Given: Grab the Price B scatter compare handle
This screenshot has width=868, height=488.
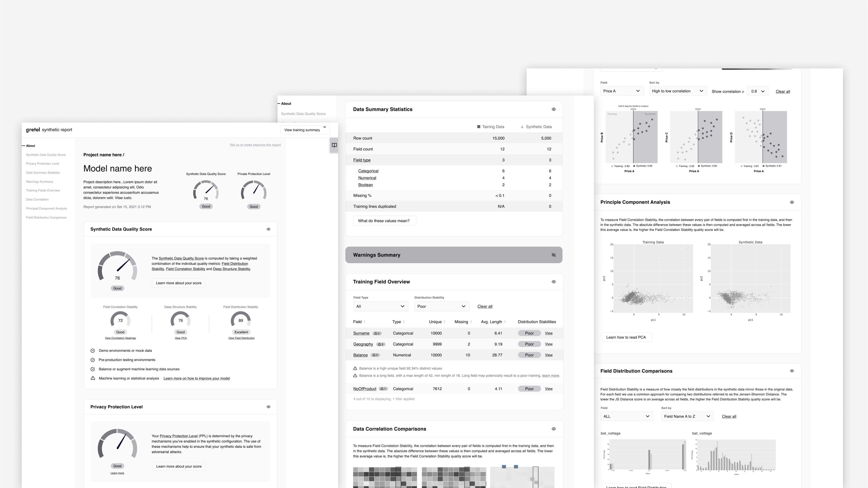Looking at the screenshot, I should coord(633,109).
